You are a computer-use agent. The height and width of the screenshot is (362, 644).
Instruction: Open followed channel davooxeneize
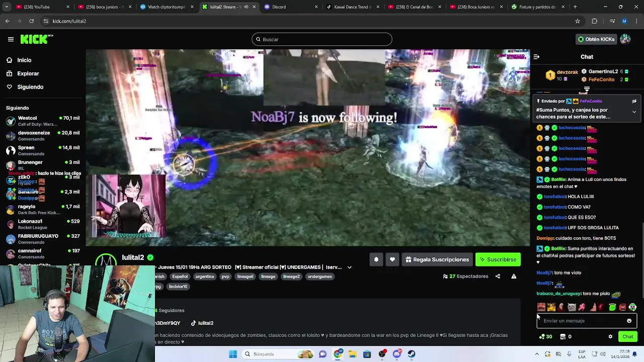[x=43, y=136]
